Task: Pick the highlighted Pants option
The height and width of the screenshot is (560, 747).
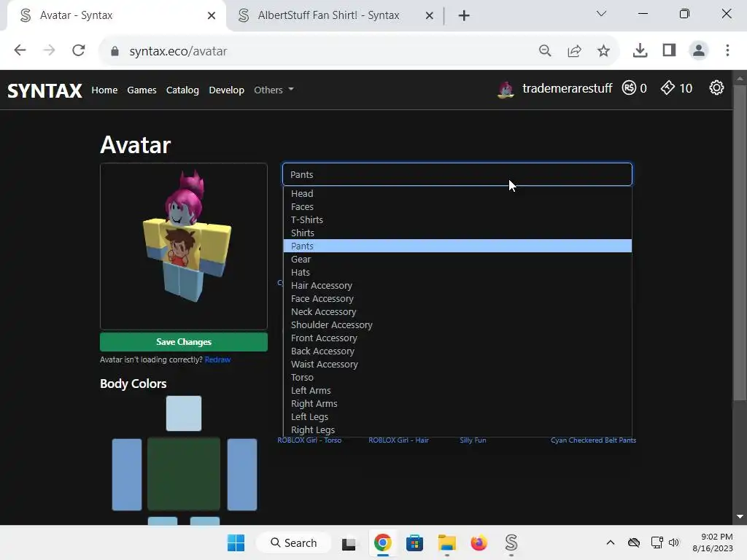Action: pyautogui.click(x=457, y=246)
